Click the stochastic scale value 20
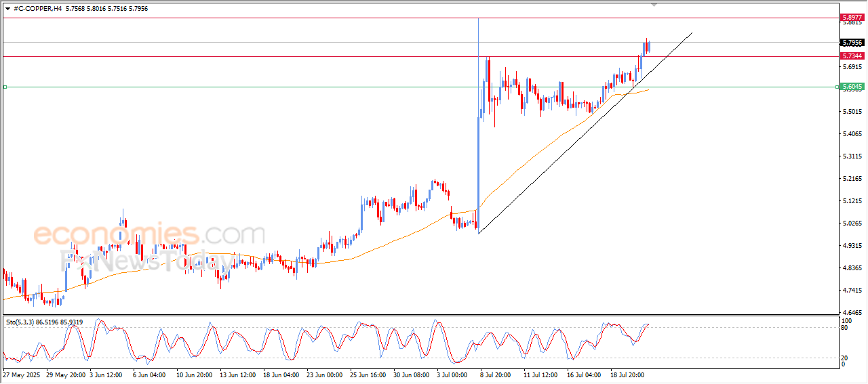Image resolution: width=868 pixels, height=384 pixels. click(x=845, y=358)
